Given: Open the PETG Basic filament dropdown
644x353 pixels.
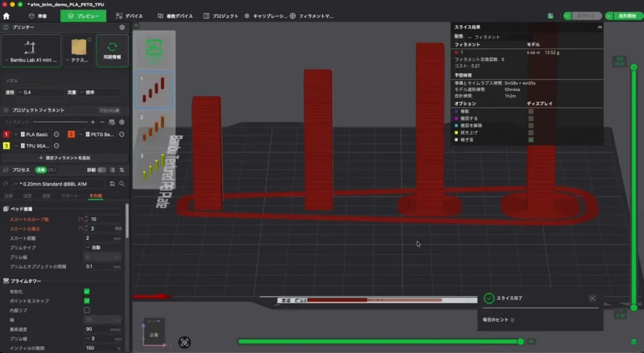Looking at the screenshot, I should (x=97, y=135).
